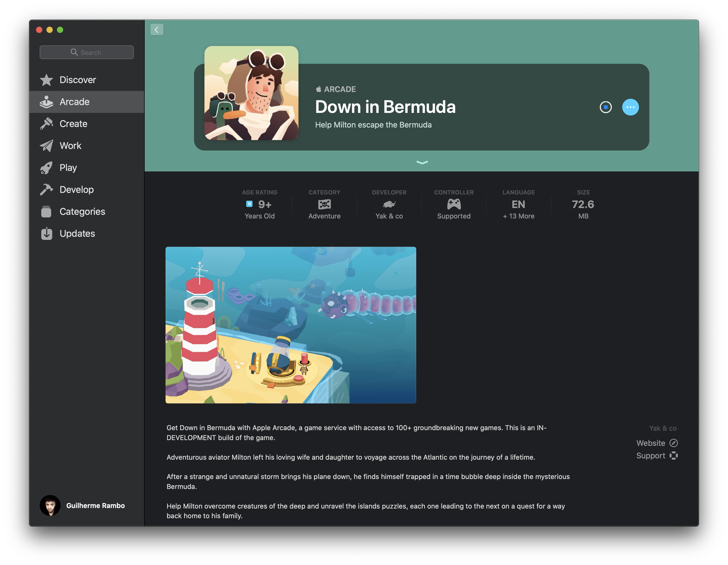
Task: Select Arcade in the sidebar
Action: click(74, 102)
